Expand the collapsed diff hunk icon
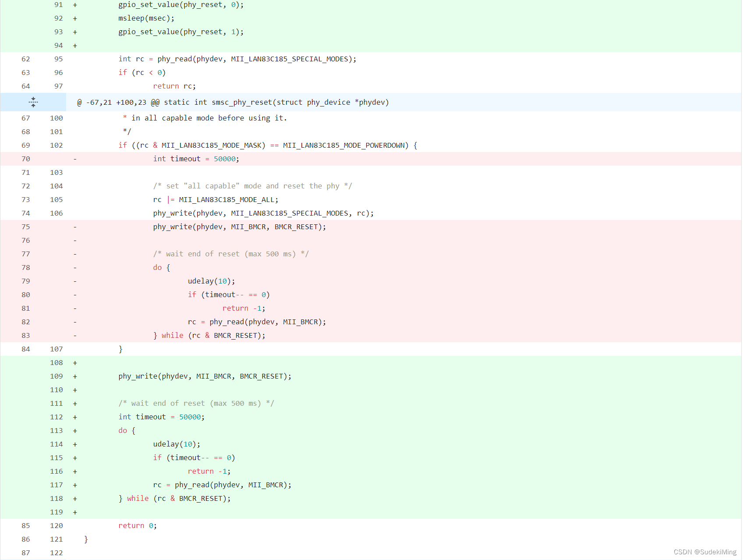The height and width of the screenshot is (560, 743). [33, 102]
